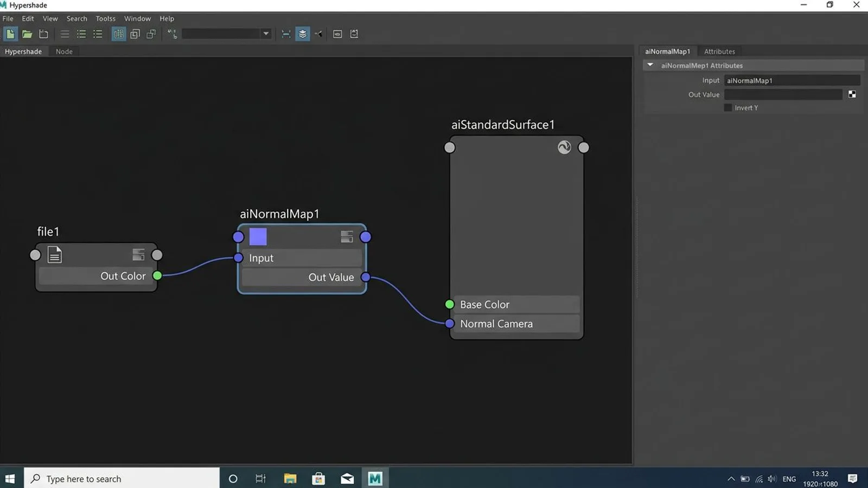Open the Edit menu
This screenshot has height=488, width=868.
coord(28,18)
